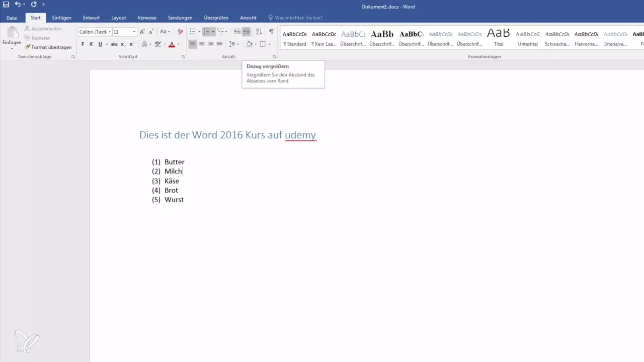Click the 'Was möchten Sie tun?' search field
The width and height of the screenshot is (644, 362).
click(298, 18)
